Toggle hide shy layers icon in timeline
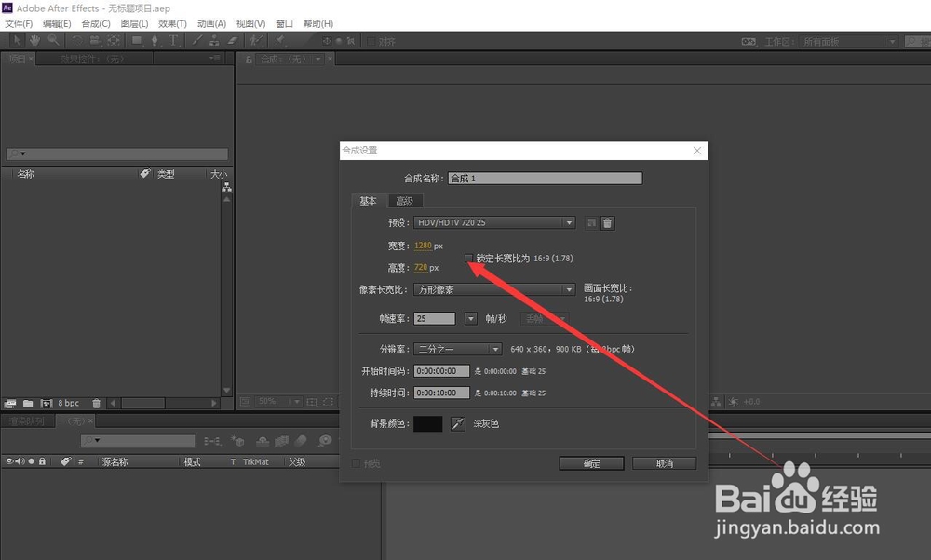This screenshot has height=560, width=931. pos(263,441)
